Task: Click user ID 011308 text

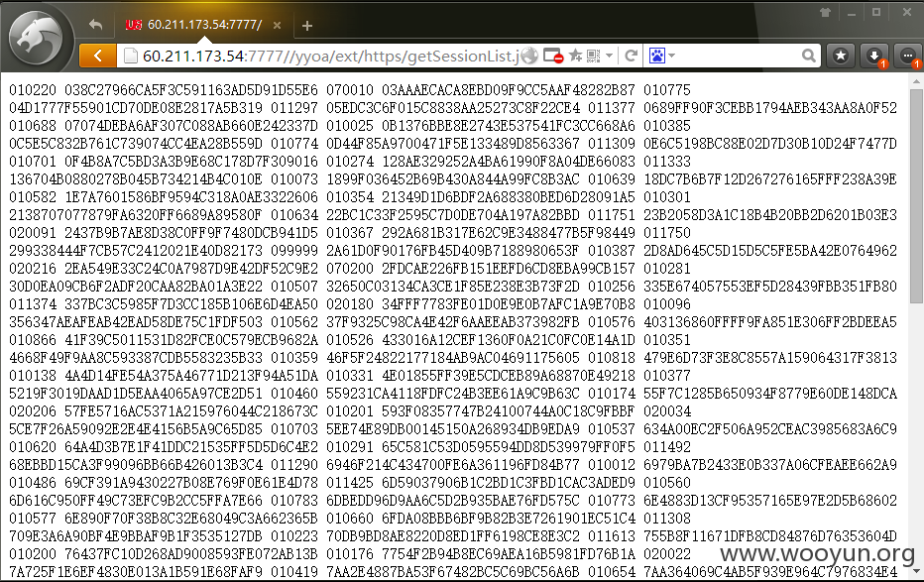Action: coord(667,519)
